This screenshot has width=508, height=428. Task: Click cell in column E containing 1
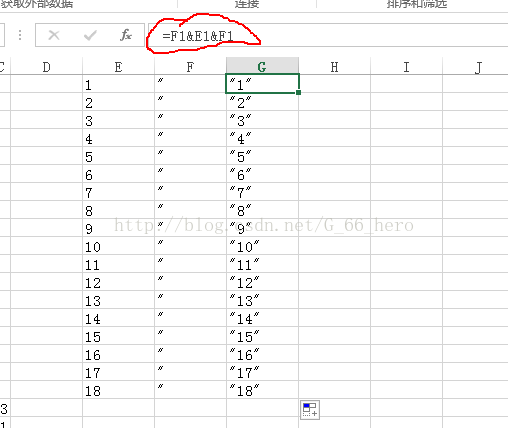pos(118,84)
